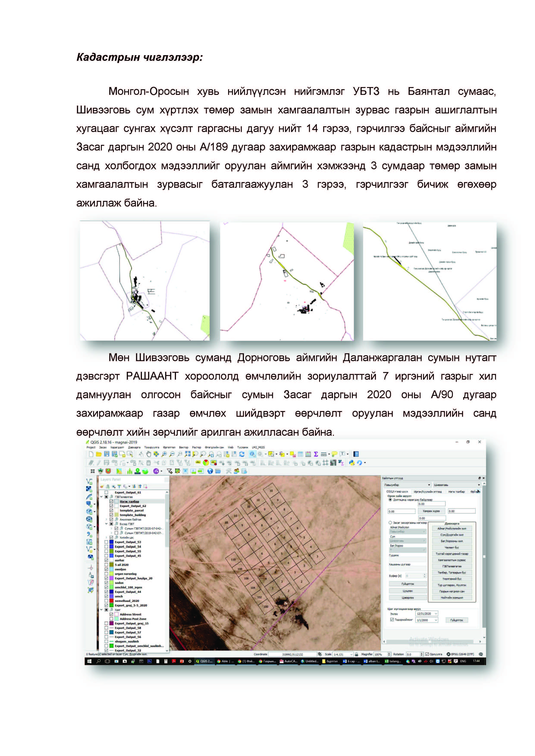Click the Refresh map icon
535x756 pixels.
tap(242, 454)
